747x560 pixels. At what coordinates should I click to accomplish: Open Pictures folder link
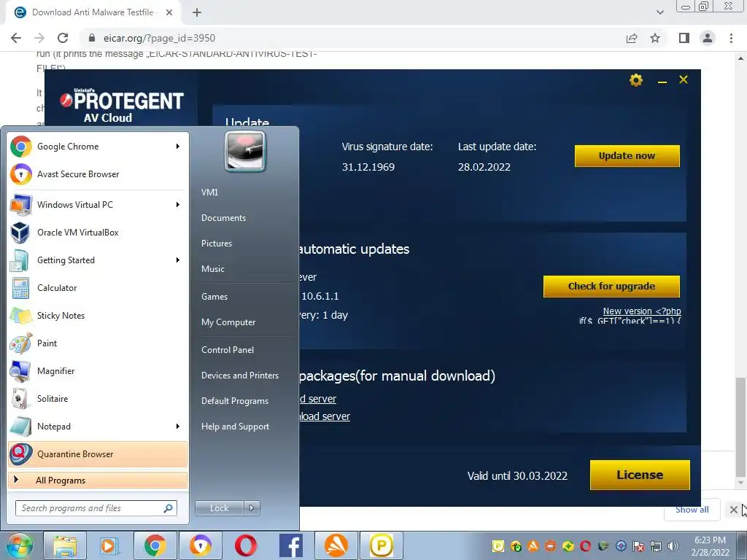pyautogui.click(x=216, y=244)
